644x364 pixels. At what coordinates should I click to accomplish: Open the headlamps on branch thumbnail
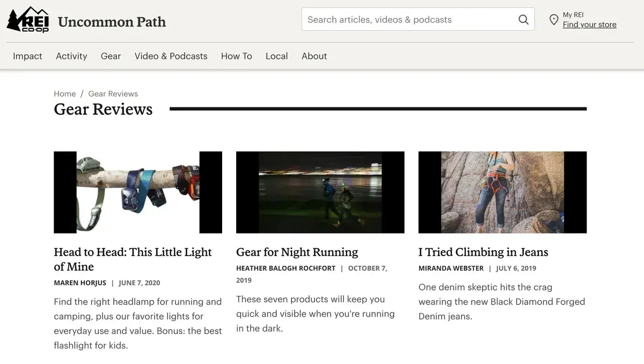tap(138, 192)
